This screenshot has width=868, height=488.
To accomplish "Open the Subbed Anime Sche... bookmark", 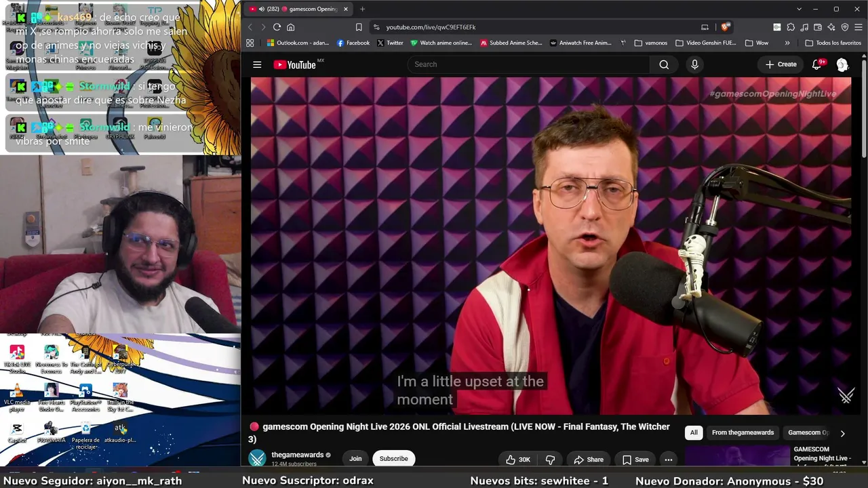I will tap(511, 43).
